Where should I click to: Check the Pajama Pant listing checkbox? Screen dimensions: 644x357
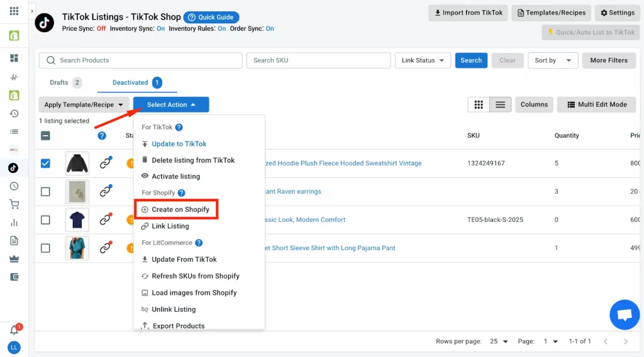pyautogui.click(x=45, y=248)
